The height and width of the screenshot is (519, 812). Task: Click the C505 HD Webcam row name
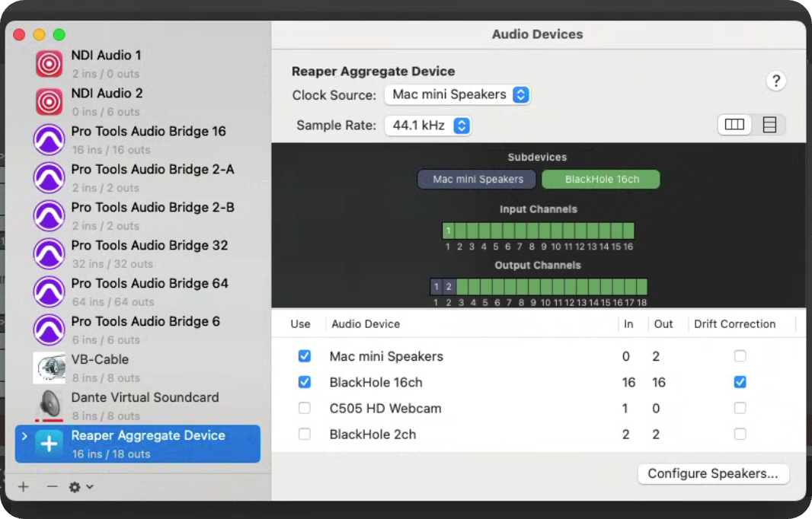[385, 408]
